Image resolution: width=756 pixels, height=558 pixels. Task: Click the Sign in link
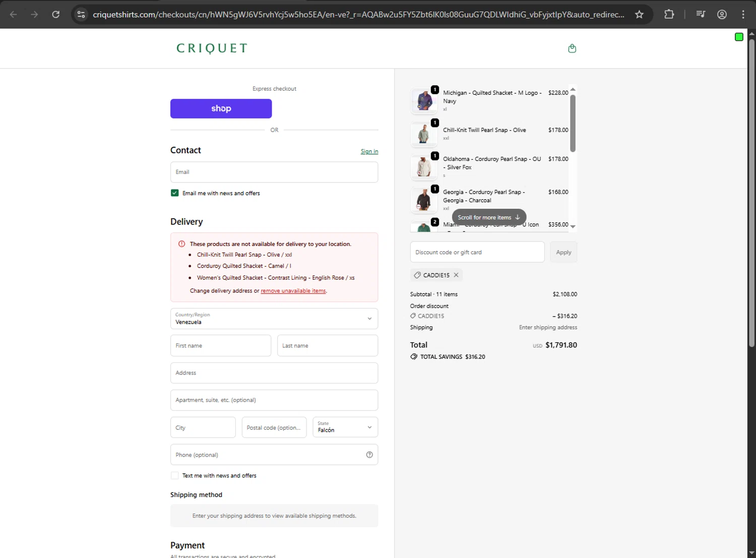coord(369,151)
